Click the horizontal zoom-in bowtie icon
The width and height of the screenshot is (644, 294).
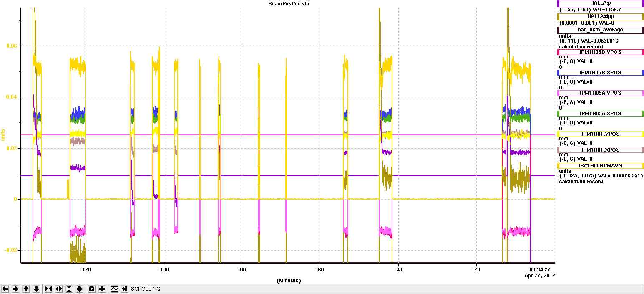point(48,289)
